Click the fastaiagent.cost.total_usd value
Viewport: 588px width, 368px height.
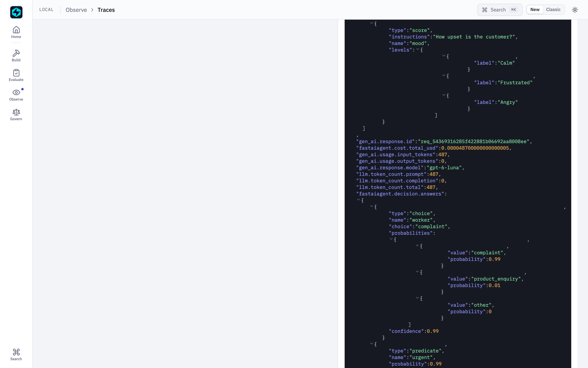click(x=475, y=148)
